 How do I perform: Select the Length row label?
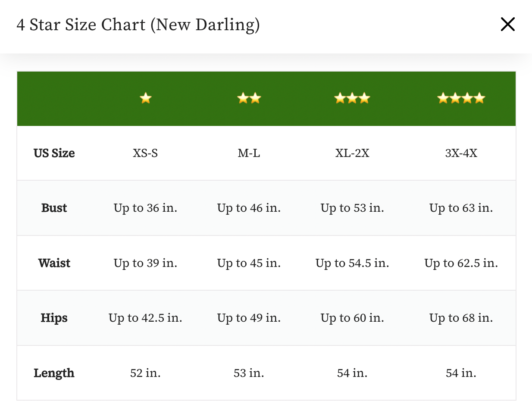coord(54,373)
